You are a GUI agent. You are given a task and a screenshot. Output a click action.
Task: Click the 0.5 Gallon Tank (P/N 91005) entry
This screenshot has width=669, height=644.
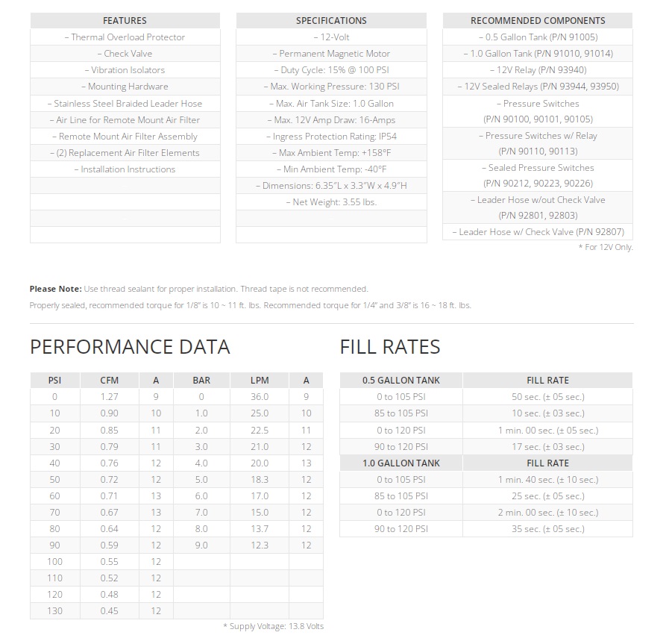coord(537,37)
